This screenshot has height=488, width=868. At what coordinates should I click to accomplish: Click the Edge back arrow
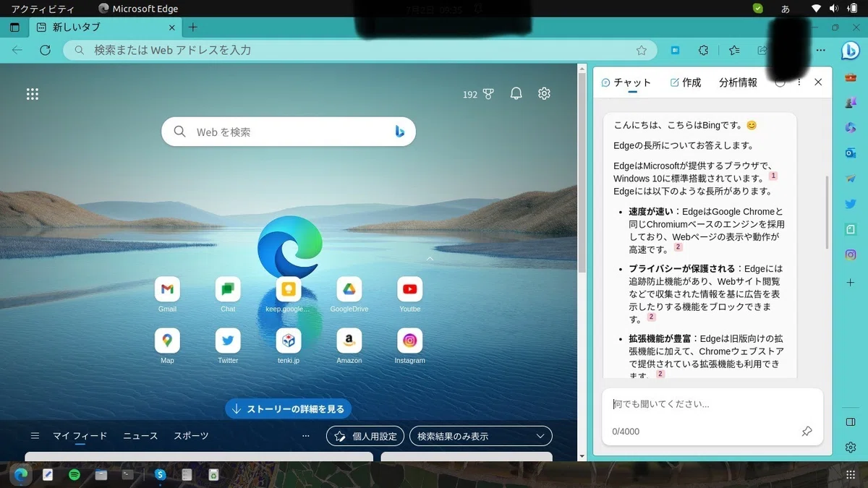pos(17,51)
